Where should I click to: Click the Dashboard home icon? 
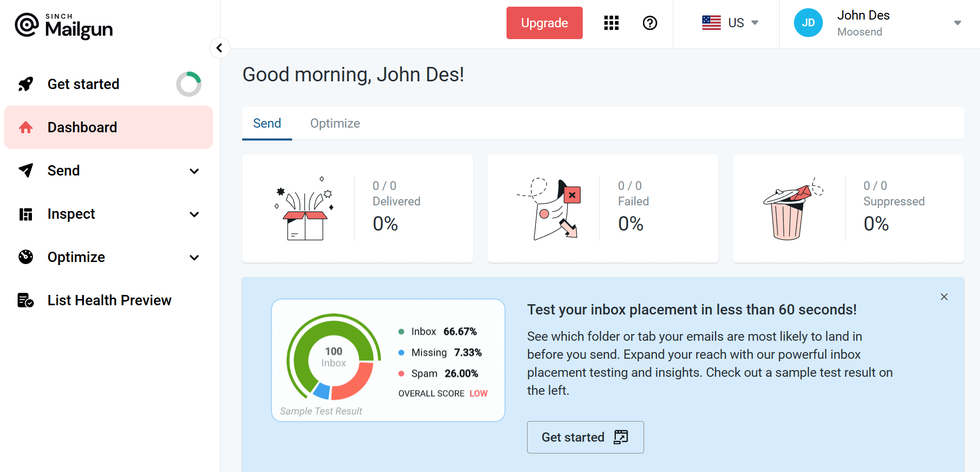25,127
